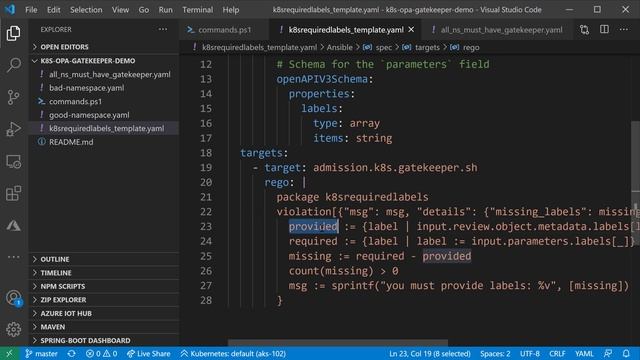Expand the Outline section
Image resolution: width=640 pixels, height=360 pixels.
[104, 259]
